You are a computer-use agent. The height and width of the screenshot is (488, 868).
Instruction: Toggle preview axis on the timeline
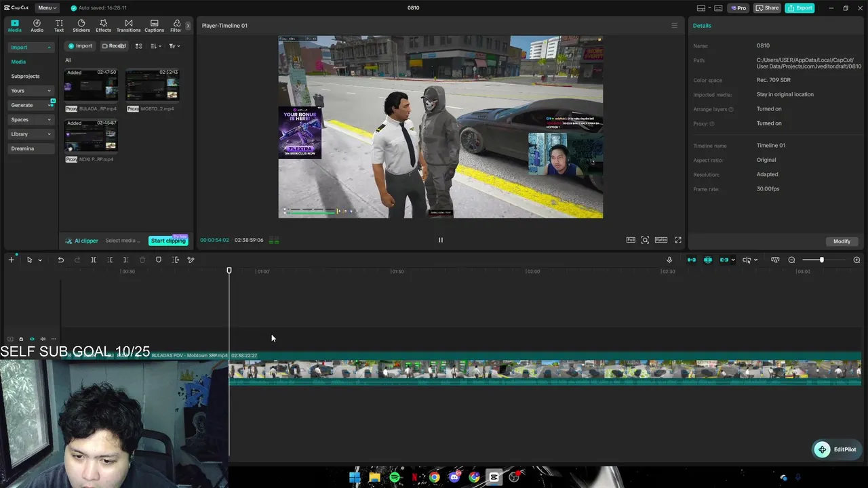tap(747, 260)
